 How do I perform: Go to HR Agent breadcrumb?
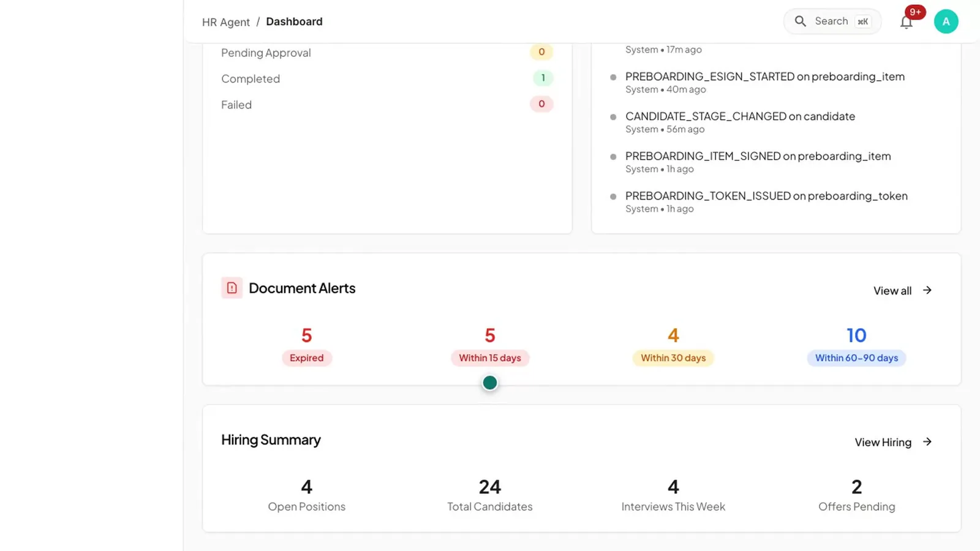pos(226,22)
